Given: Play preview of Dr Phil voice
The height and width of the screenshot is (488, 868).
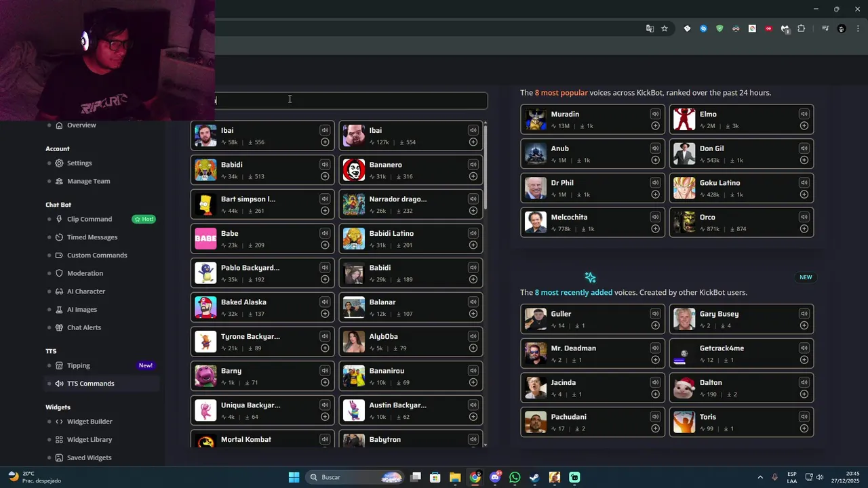Looking at the screenshot, I should point(655,183).
